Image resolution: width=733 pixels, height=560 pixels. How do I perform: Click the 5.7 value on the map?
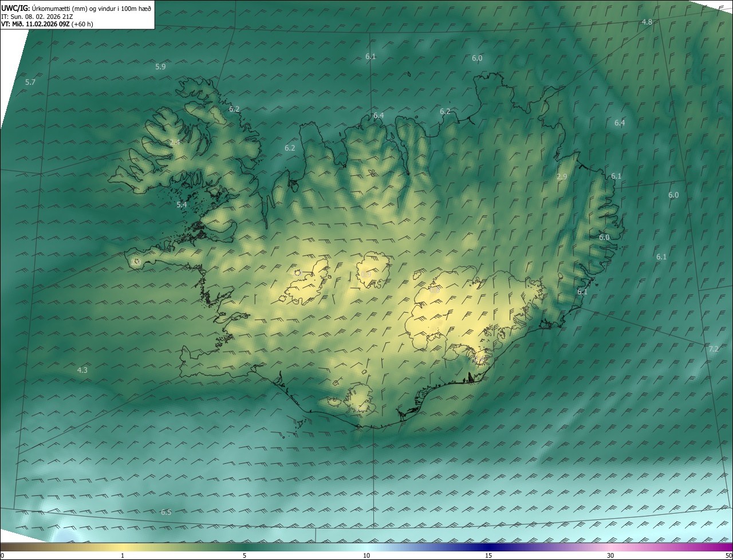(x=30, y=82)
